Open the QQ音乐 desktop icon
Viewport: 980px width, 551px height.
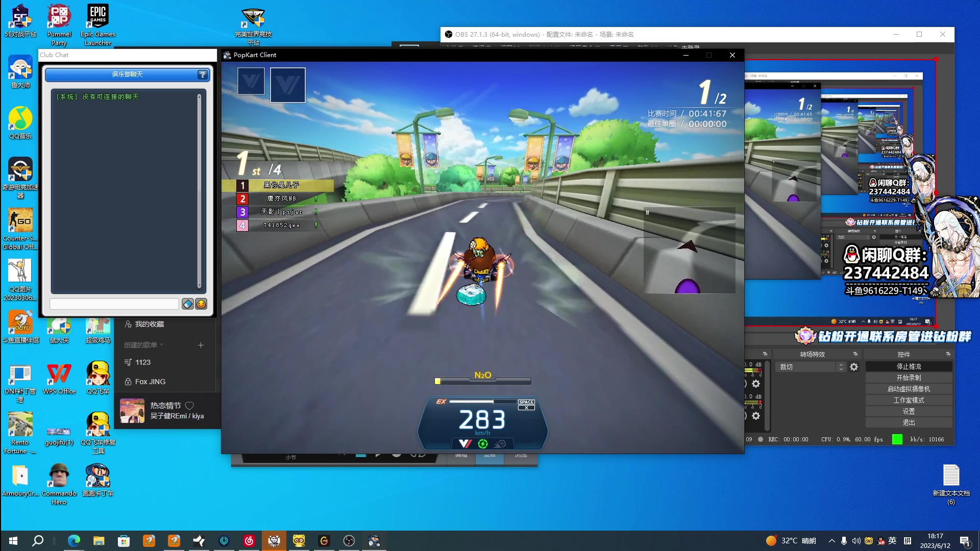tap(20, 123)
